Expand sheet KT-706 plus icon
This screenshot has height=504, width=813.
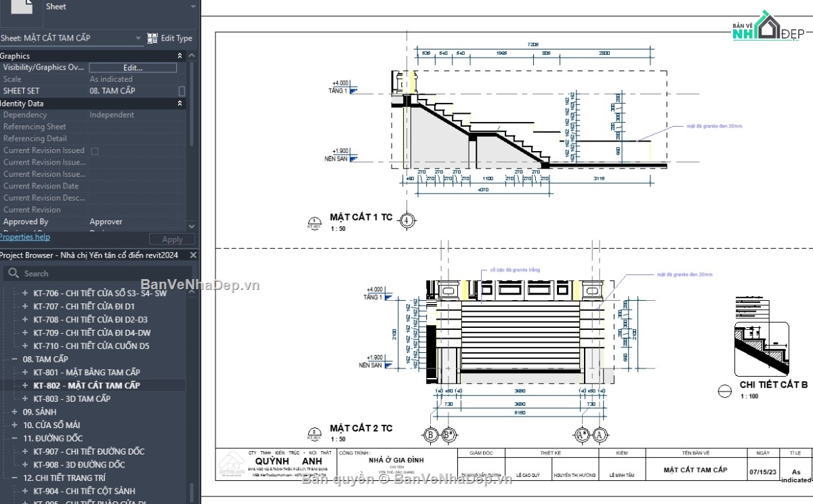25,293
